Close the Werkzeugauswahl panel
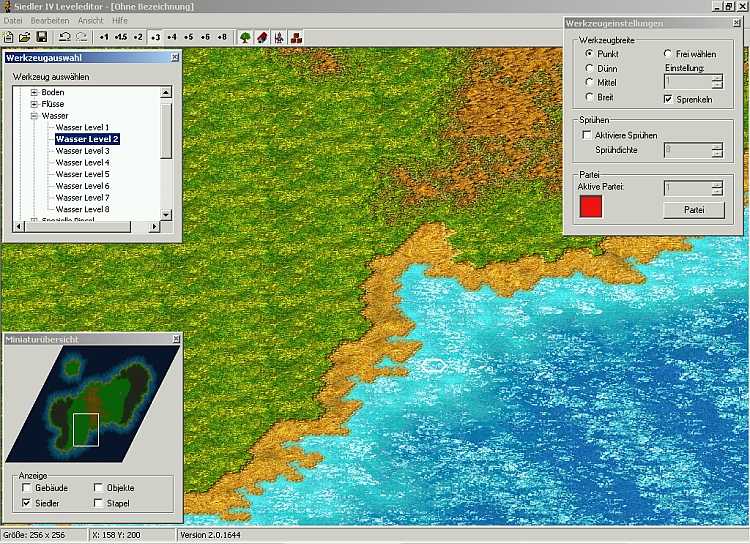This screenshot has height=544, width=750. click(175, 57)
